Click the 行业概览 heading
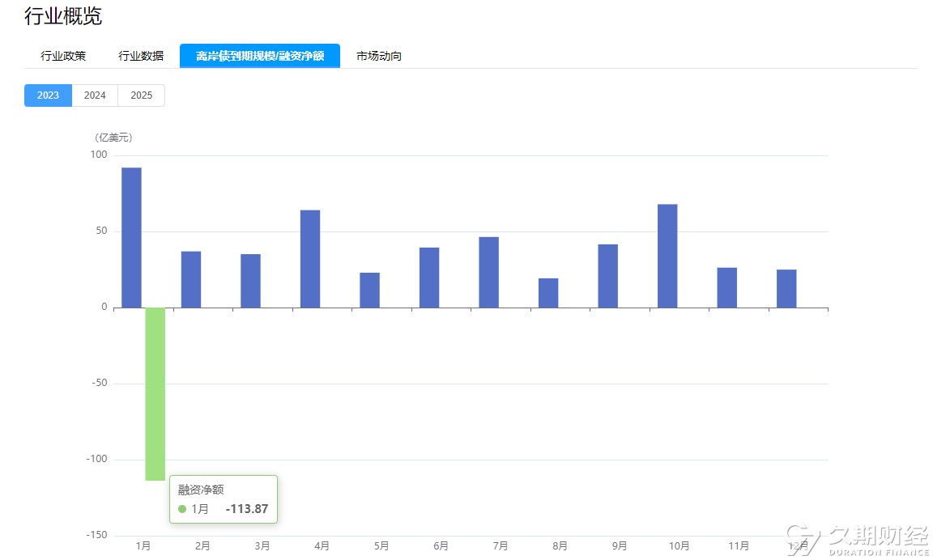The width and height of the screenshot is (933, 560). point(63,16)
